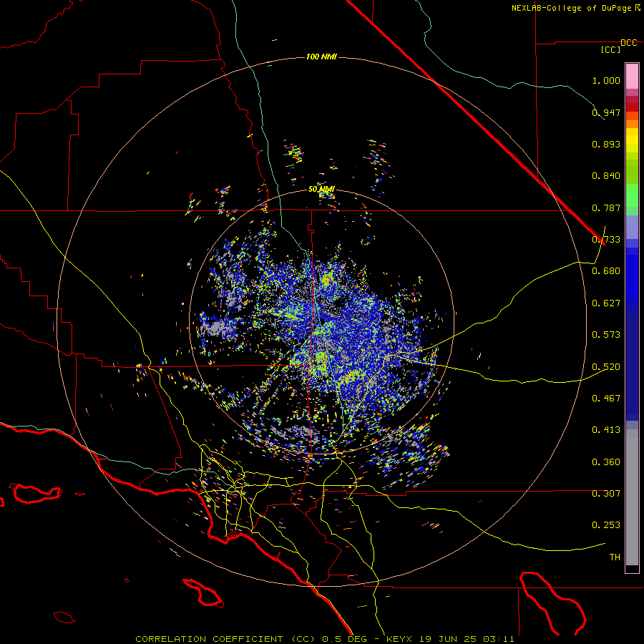Viewport: 644px width, 644px height.
Task: Click the 0.307 legend value
Action: coord(606,494)
